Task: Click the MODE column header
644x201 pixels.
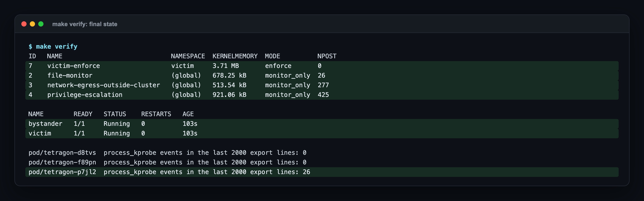Action: pos(272,56)
